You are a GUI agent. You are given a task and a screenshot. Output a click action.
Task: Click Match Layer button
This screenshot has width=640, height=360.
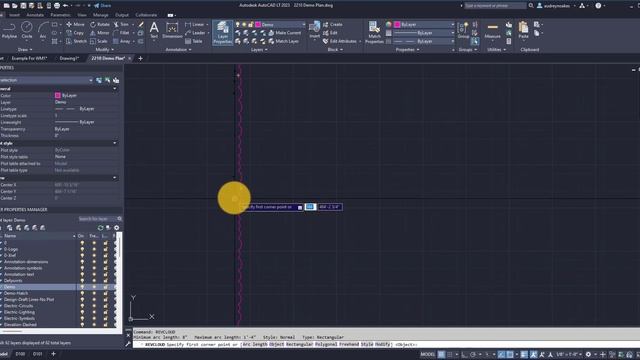(283, 41)
